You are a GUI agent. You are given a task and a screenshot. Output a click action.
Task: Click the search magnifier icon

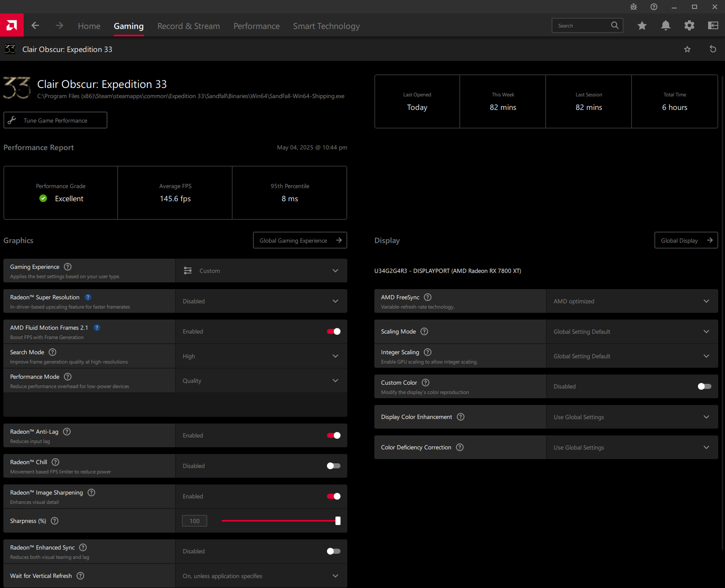coord(615,25)
